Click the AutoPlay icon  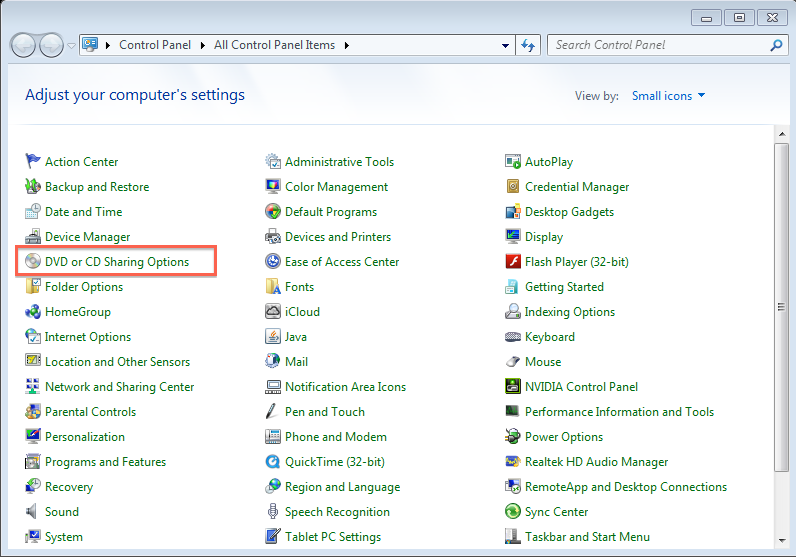[513, 161]
